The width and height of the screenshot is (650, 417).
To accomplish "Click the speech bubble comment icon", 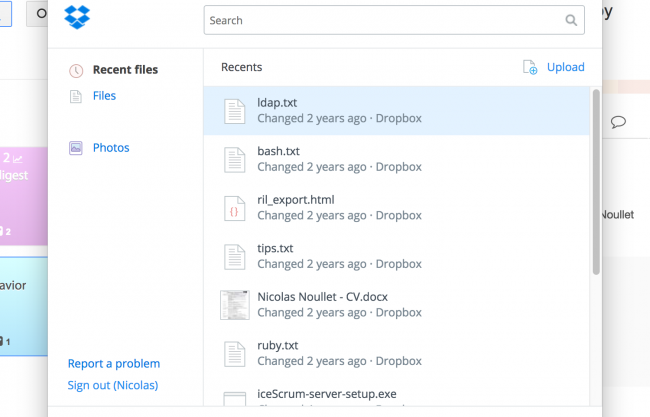I will (618, 122).
